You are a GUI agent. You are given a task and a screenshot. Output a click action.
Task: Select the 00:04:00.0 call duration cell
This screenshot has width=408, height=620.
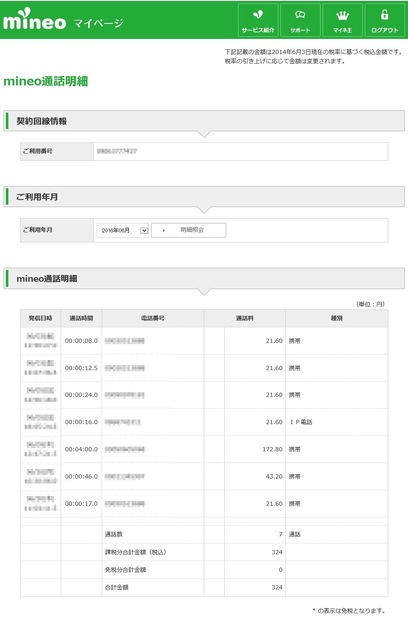81,450
